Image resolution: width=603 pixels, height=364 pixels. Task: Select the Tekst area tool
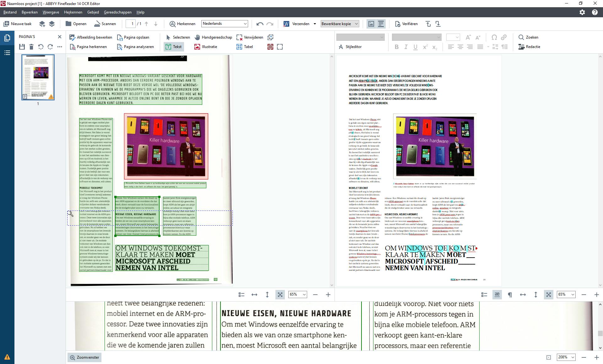coord(173,47)
